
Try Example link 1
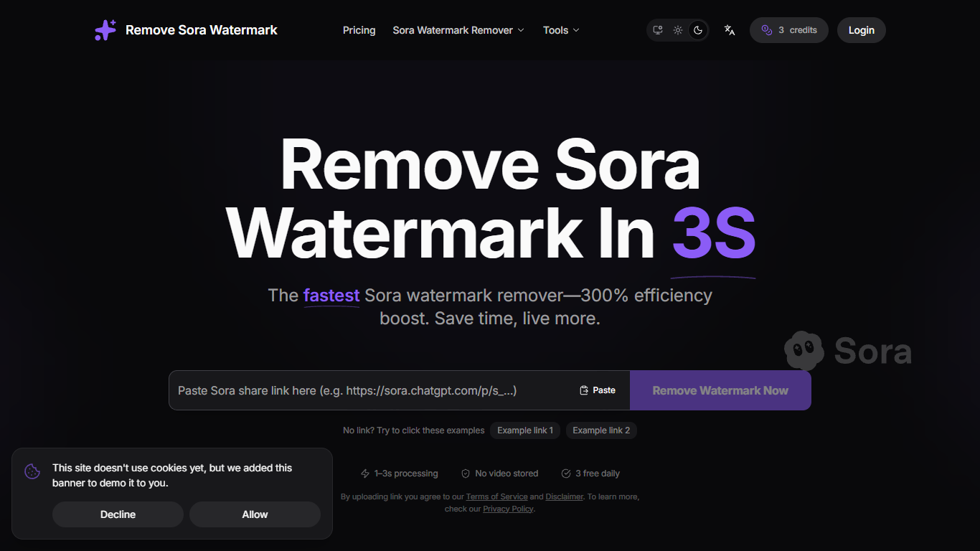[525, 430]
